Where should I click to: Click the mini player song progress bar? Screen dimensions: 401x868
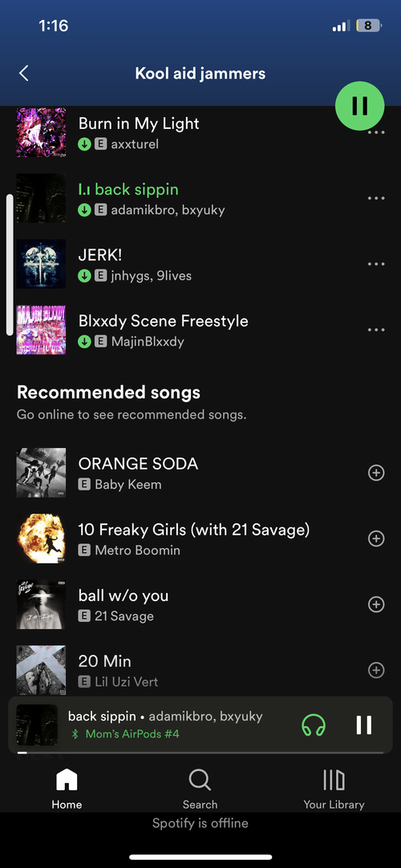(x=200, y=753)
